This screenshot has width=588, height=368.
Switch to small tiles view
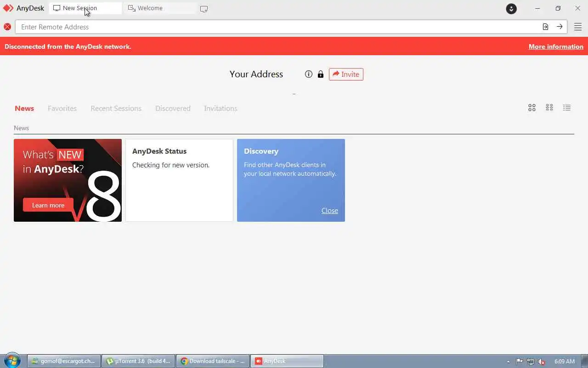click(x=549, y=108)
